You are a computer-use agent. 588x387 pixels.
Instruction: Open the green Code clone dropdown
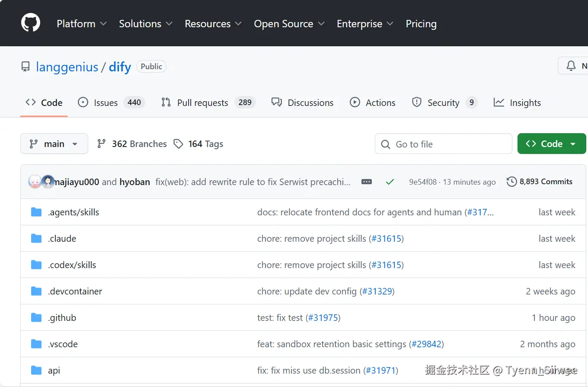click(552, 144)
